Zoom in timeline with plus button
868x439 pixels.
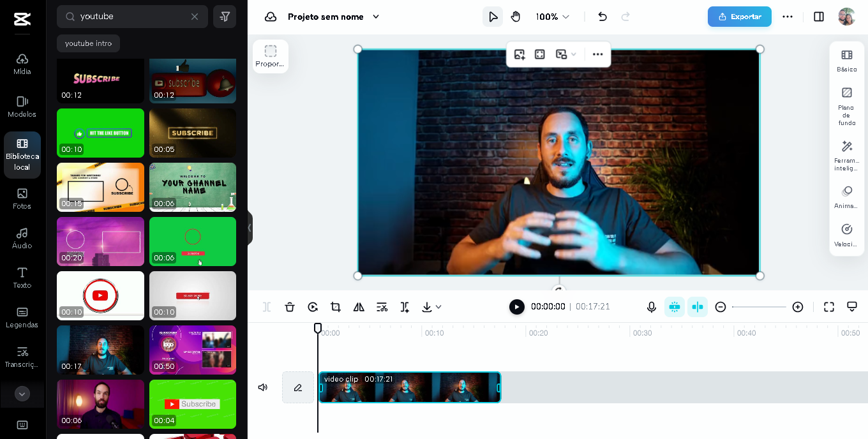798,307
